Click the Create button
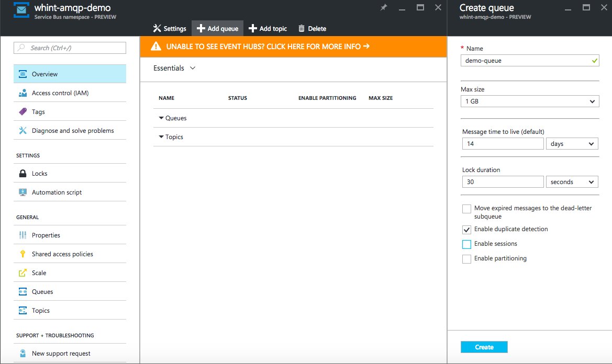Image resolution: width=612 pixels, height=364 pixels. [484, 347]
